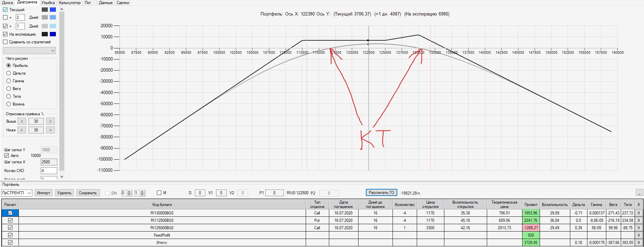This screenshot has width=644, height=247.
Task: Enable the +2 Дней curve checkbox
Action: pos(5,17)
